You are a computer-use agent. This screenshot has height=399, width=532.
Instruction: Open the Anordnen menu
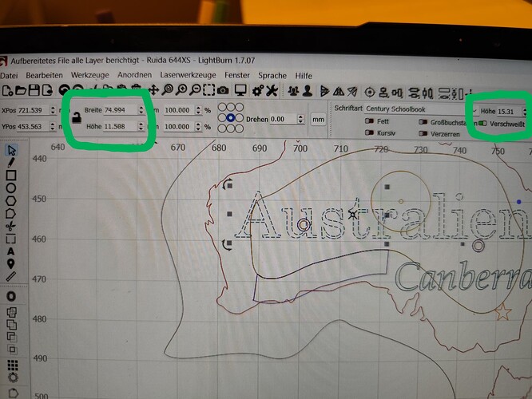point(135,74)
